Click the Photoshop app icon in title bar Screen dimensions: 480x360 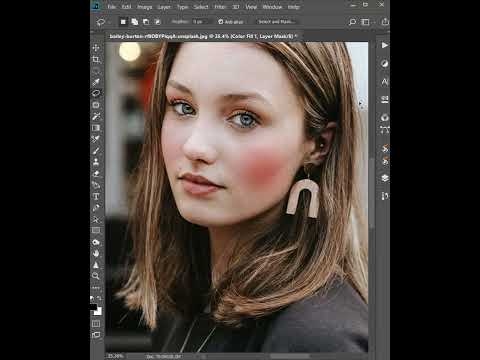[x=96, y=6]
